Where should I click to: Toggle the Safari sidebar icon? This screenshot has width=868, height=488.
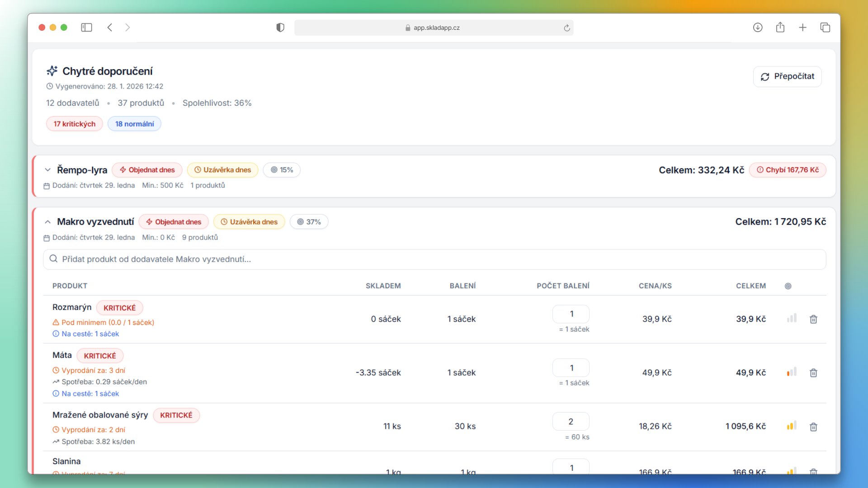tap(86, 28)
